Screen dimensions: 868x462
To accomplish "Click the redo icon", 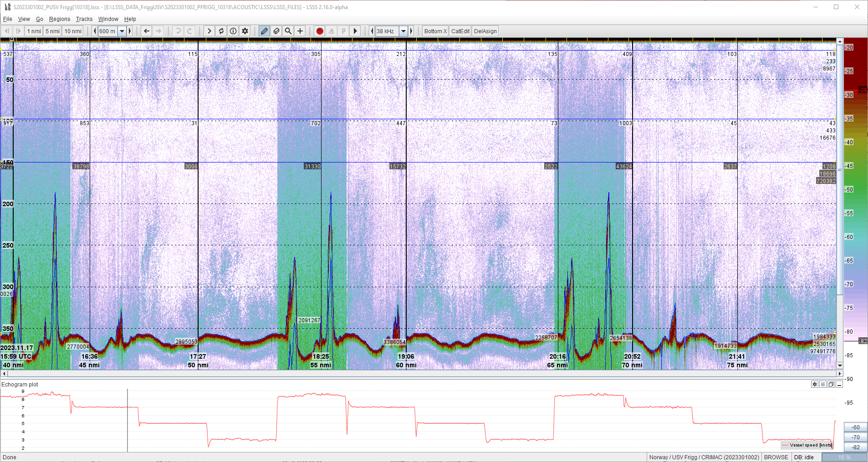I will click(x=190, y=31).
